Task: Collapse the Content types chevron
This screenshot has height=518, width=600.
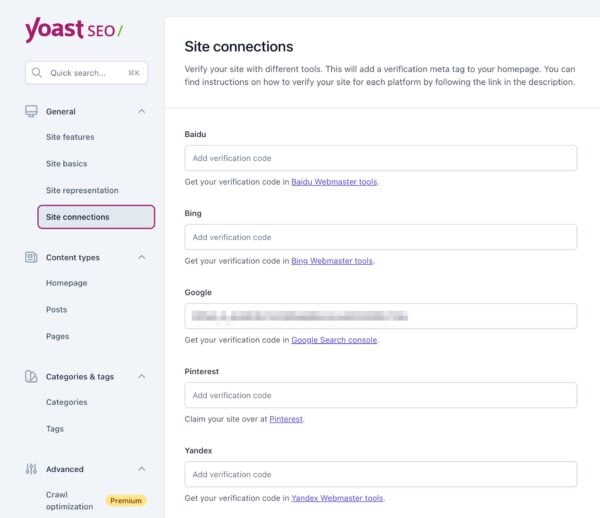Action: (x=141, y=257)
